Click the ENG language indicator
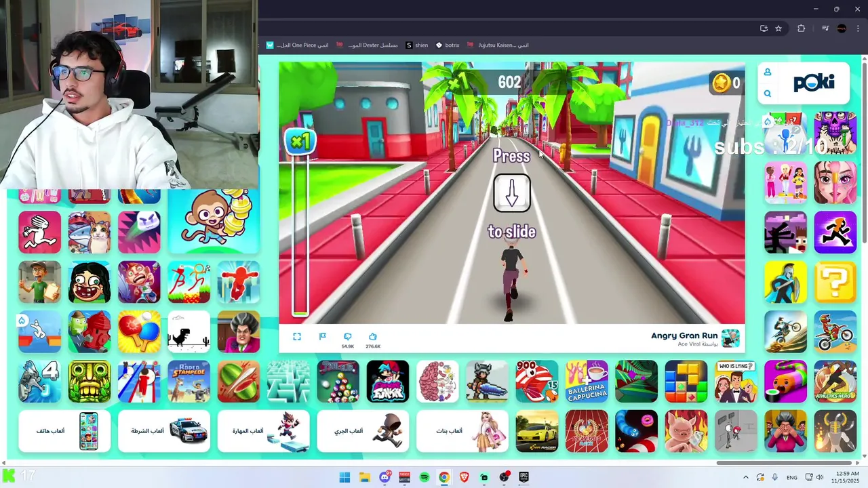This screenshot has width=868, height=488. (x=792, y=477)
